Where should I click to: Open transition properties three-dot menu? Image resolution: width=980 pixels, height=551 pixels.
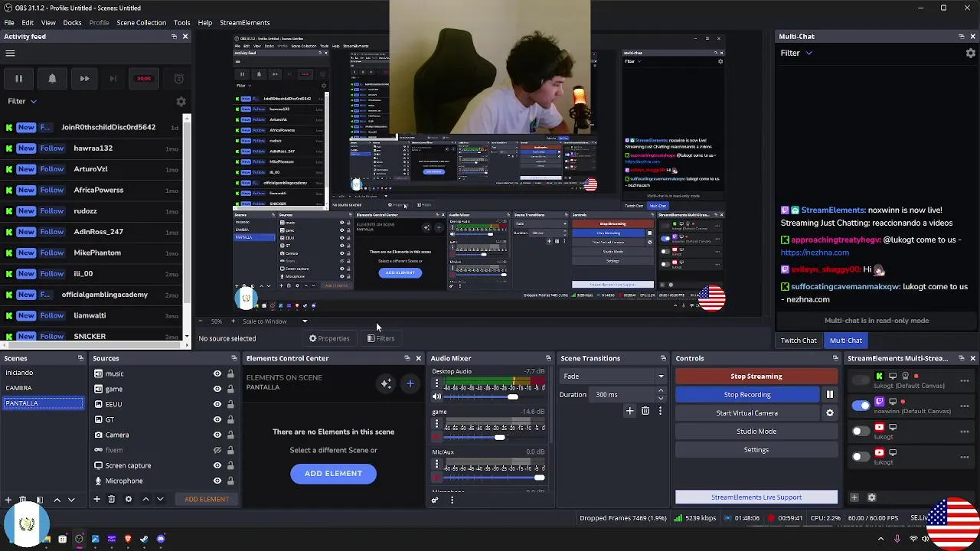[660, 411]
